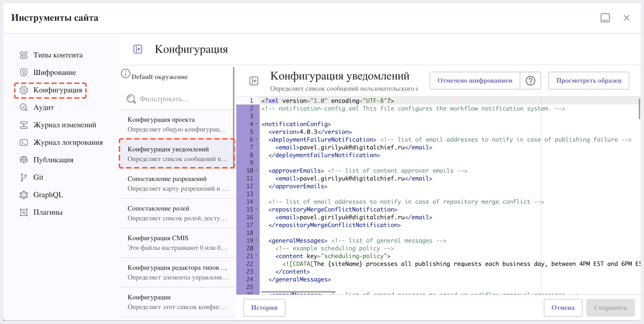
Task: Select Конфигурации list item
Action: point(178,302)
